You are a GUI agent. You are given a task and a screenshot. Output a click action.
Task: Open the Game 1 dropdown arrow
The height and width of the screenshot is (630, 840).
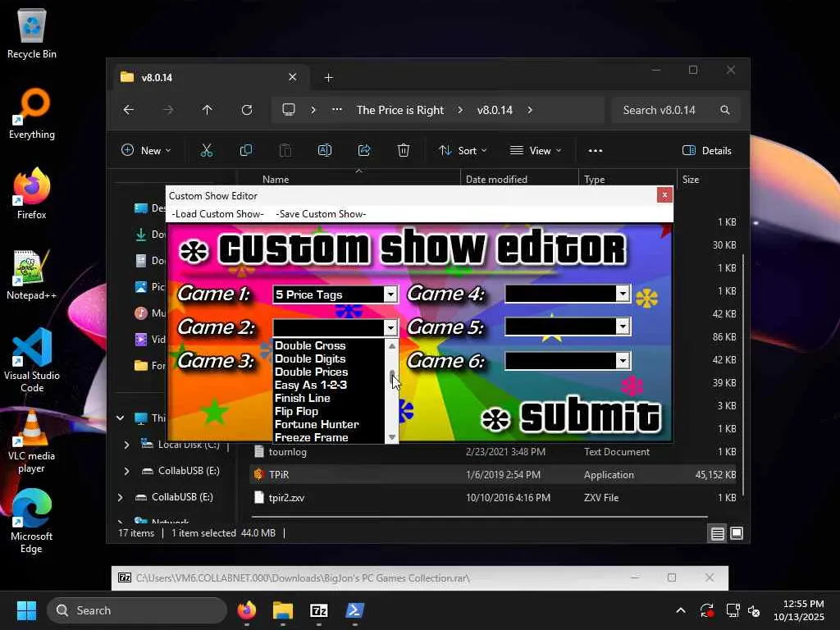[390, 294]
